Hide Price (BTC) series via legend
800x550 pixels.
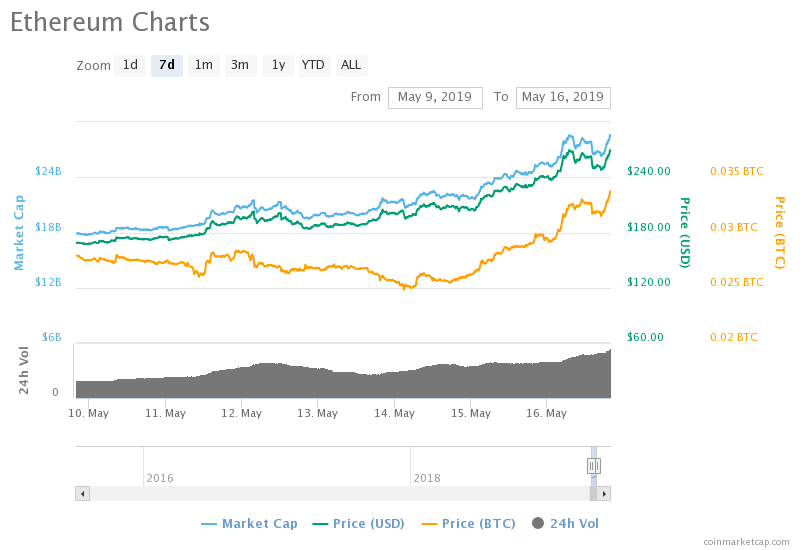pyautogui.click(x=471, y=523)
